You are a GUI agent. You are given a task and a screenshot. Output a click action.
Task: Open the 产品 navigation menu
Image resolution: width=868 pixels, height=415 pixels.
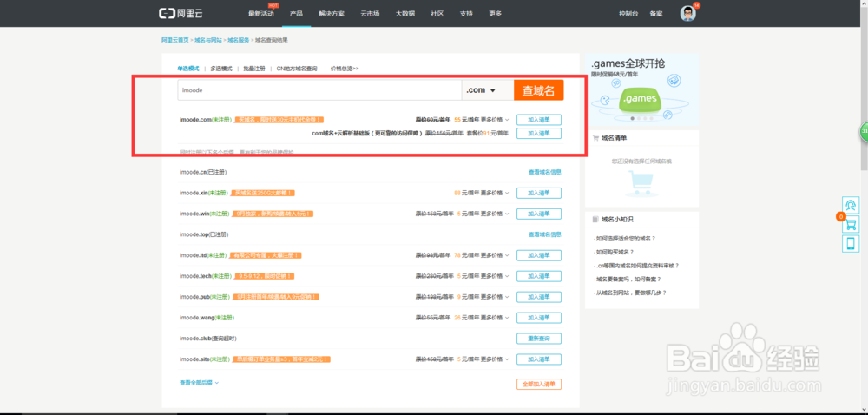click(x=296, y=14)
